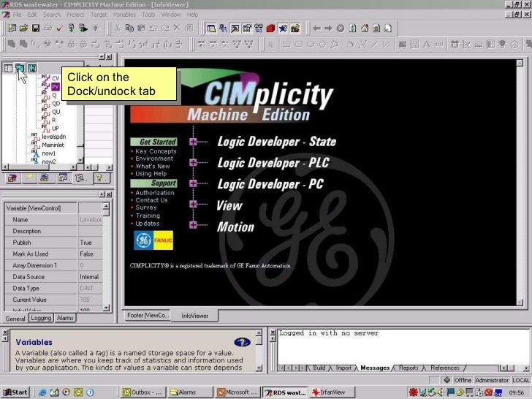Click the text tool A icon
Viewport: 532px width, 399px height.
point(427,45)
